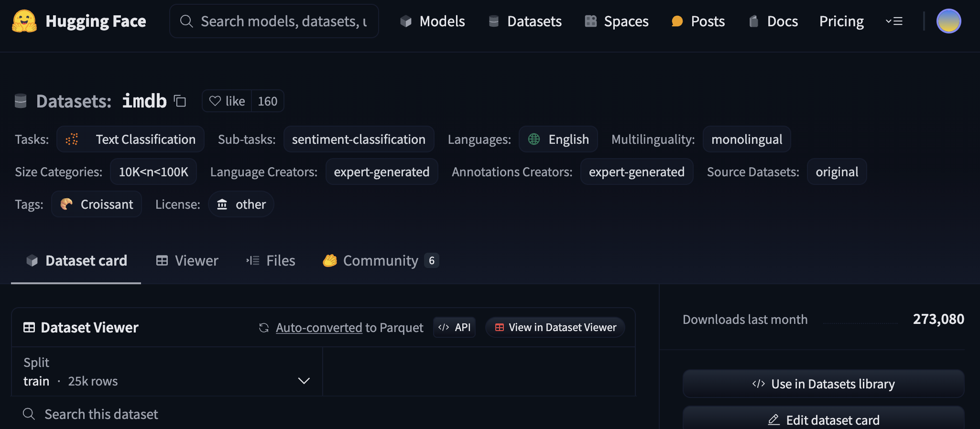Select the monolingual tag
Image resolution: width=980 pixels, height=429 pixels.
747,139
